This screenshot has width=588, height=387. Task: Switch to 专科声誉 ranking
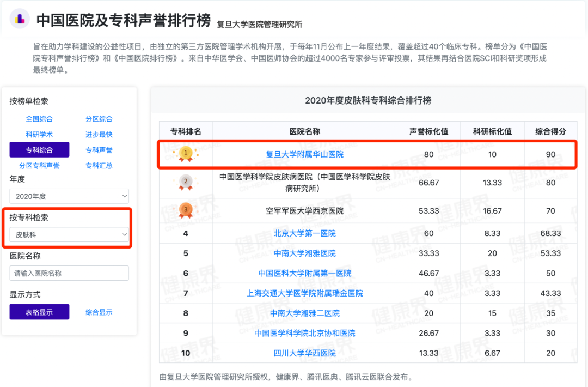click(x=99, y=150)
